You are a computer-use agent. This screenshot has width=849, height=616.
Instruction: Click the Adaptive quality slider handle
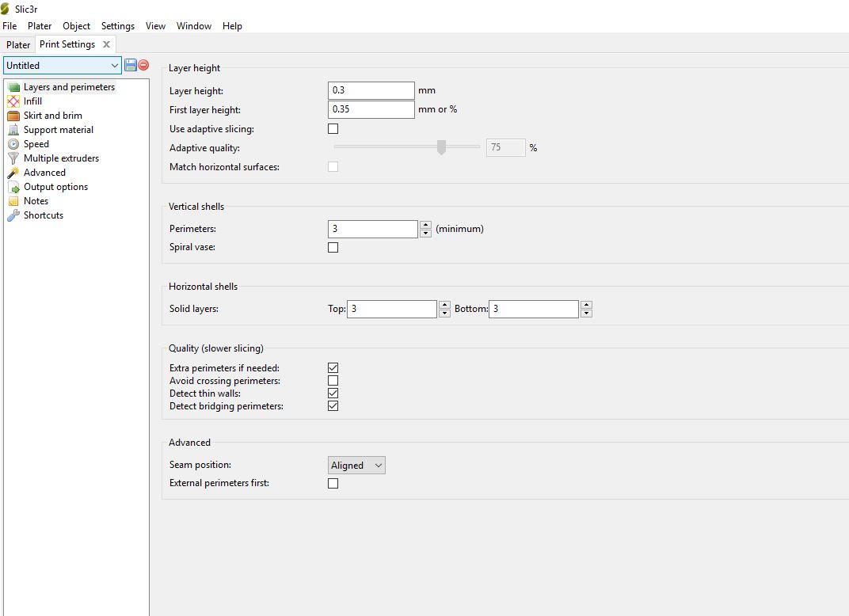[x=441, y=147]
